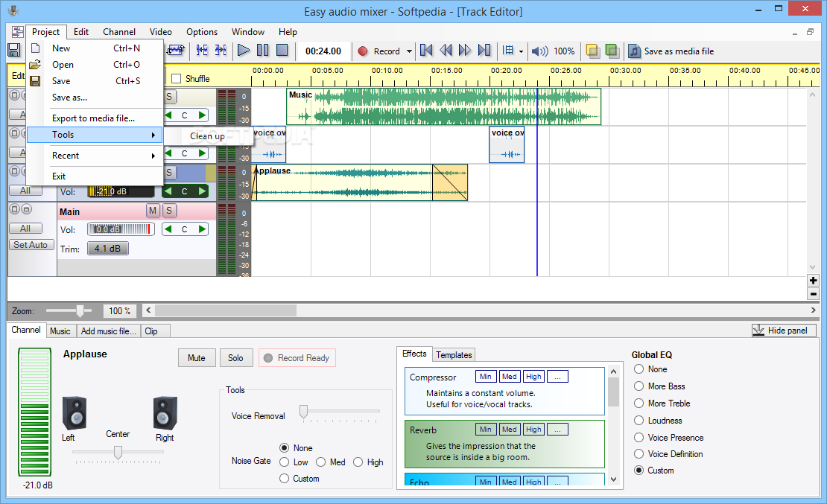Click the rewind double-arrow icon
Image resolution: width=827 pixels, height=504 pixels.
(446, 51)
